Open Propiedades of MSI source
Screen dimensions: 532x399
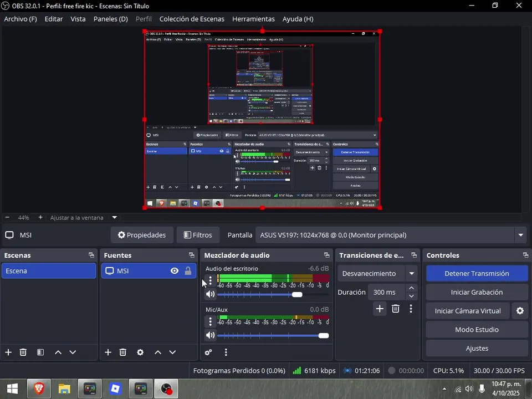click(x=142, y=235)
